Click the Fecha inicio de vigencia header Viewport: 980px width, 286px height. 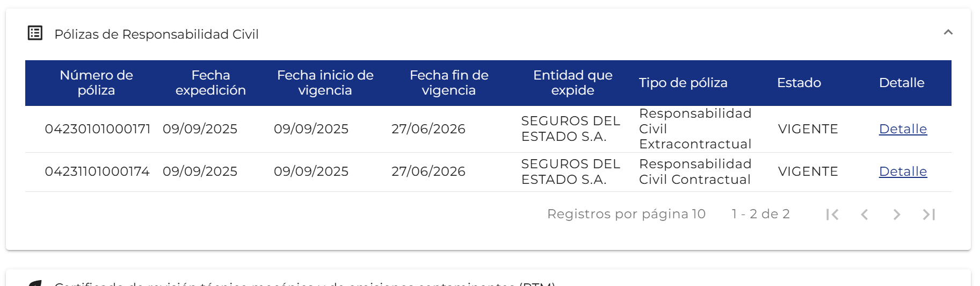[325, 83]
